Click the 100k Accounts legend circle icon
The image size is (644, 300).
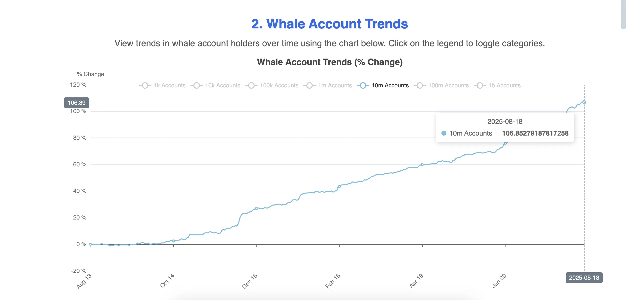[x=251, y=85]
